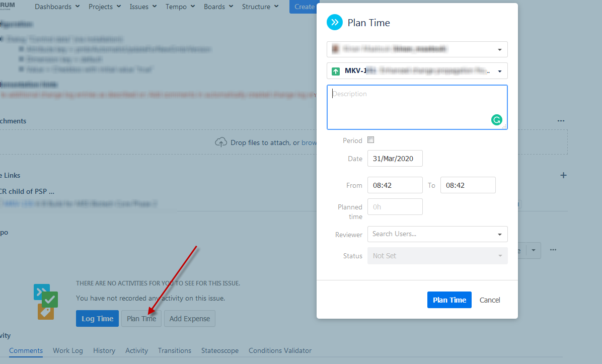Open the MKV issue selector dropdown
602x364 pixels.
point(499,71)
